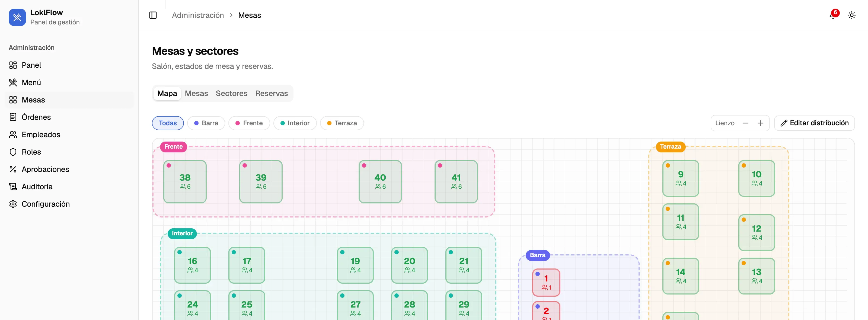868x320 pixels.
Task: Open the Sectores tab
Action: pos(231,93)
